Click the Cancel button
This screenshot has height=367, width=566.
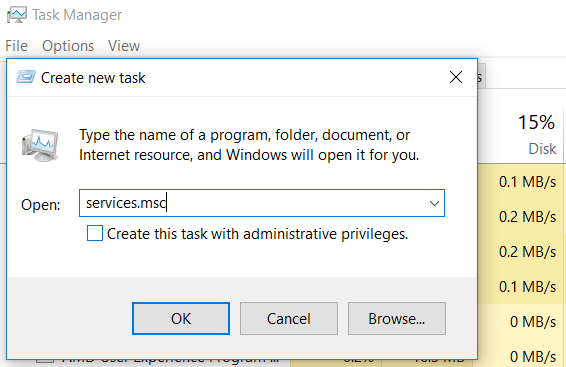click(x=289, y=319)
